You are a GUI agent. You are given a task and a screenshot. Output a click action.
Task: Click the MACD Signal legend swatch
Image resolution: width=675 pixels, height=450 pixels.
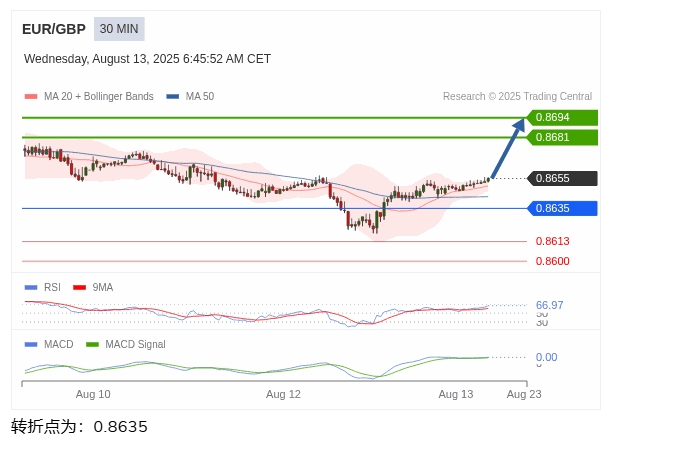[93, 344]
